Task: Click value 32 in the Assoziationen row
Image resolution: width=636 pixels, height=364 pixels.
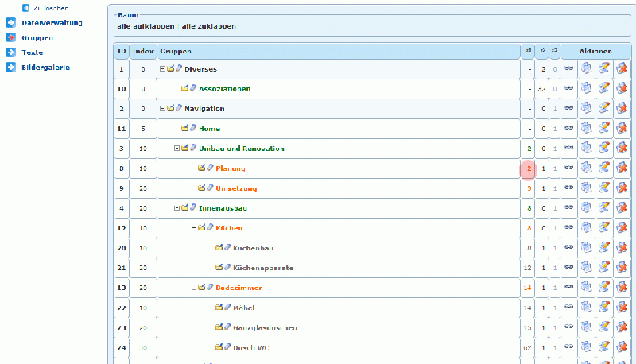Action: coord(542,89)
